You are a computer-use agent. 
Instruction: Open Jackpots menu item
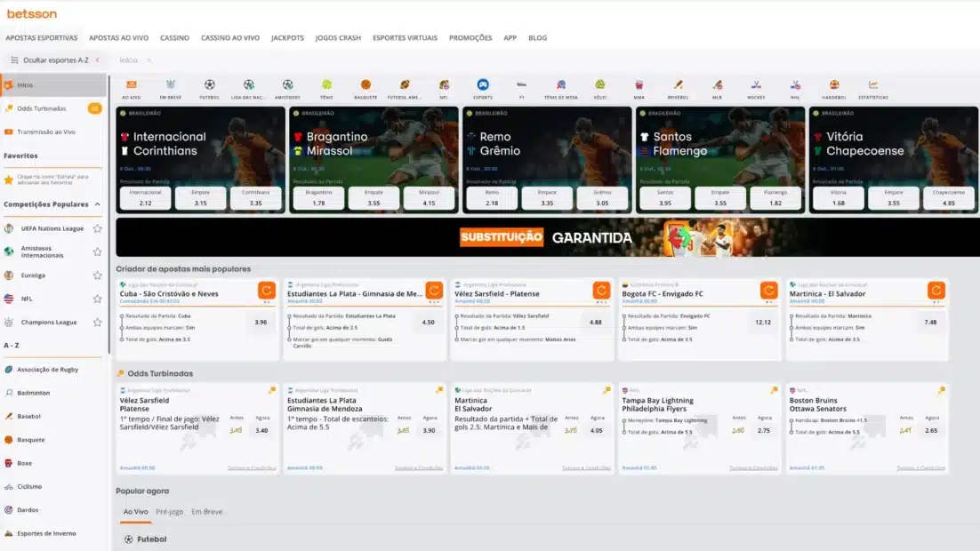[287, 38]
